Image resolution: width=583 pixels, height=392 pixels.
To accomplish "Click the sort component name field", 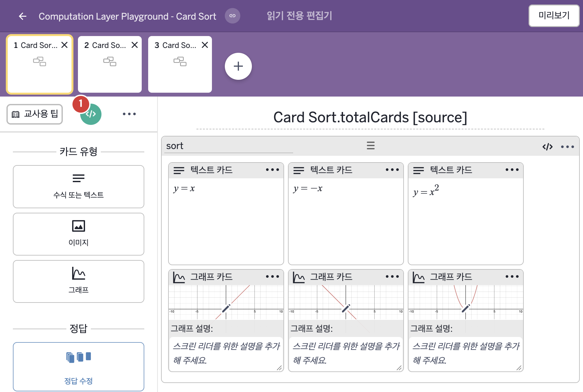I will tap(229, 146).
